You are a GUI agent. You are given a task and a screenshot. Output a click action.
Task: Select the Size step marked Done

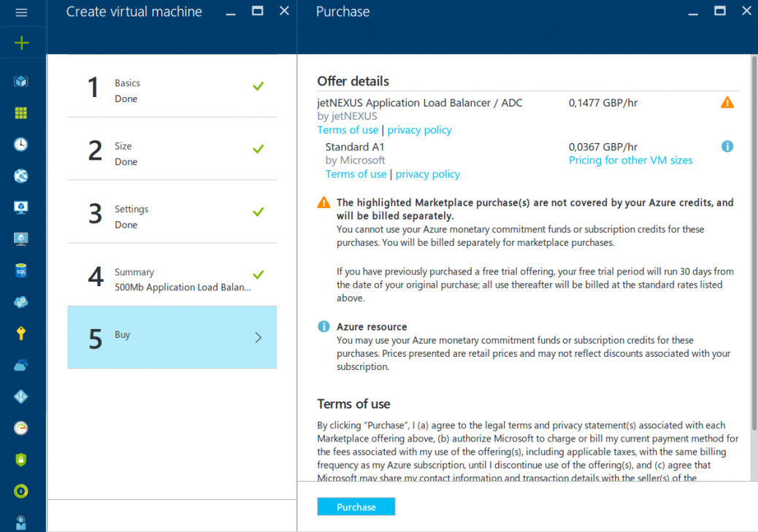coord(172,153)
